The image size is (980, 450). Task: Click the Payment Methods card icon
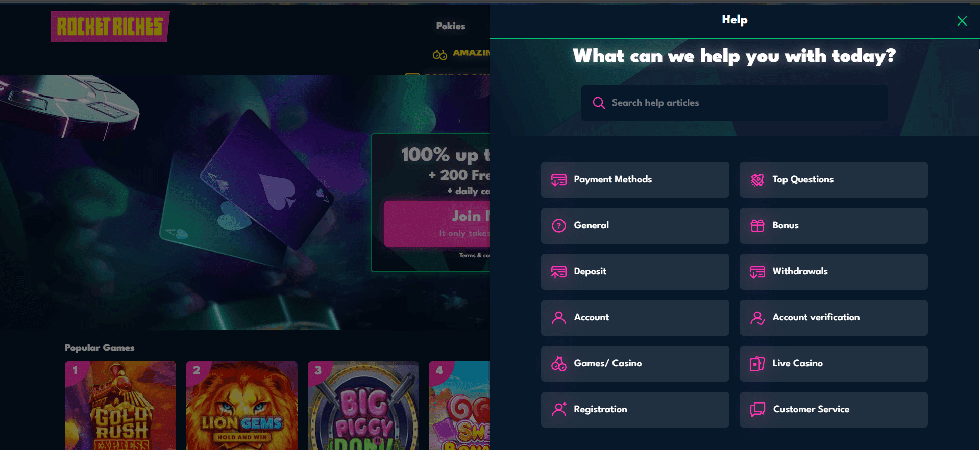(558, 180)
